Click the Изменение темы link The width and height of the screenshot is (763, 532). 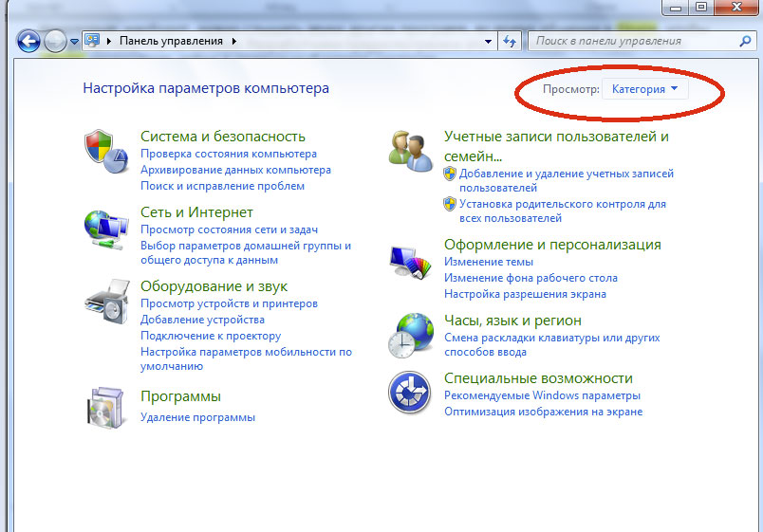pyautogui.click(x=488, y=262)
